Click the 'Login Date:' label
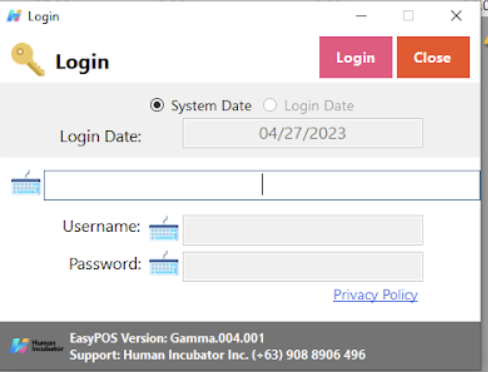 pyautogui.click(x=101, y=137)
